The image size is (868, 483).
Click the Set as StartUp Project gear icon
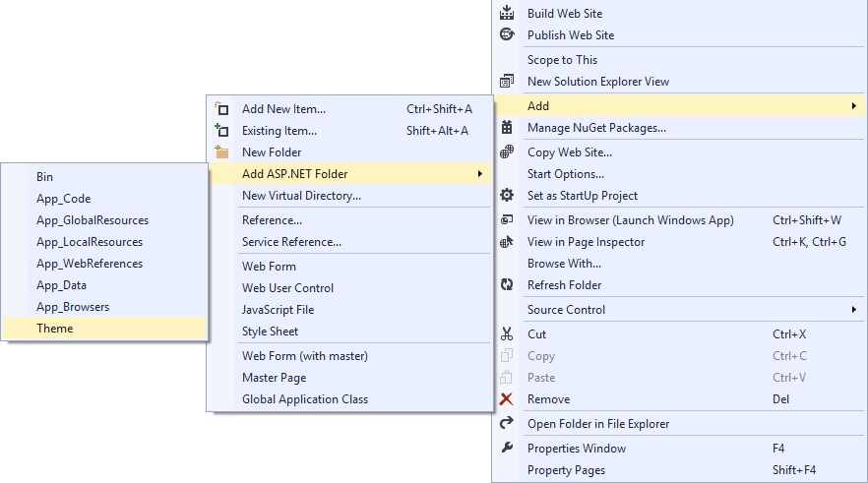[507, 195]
